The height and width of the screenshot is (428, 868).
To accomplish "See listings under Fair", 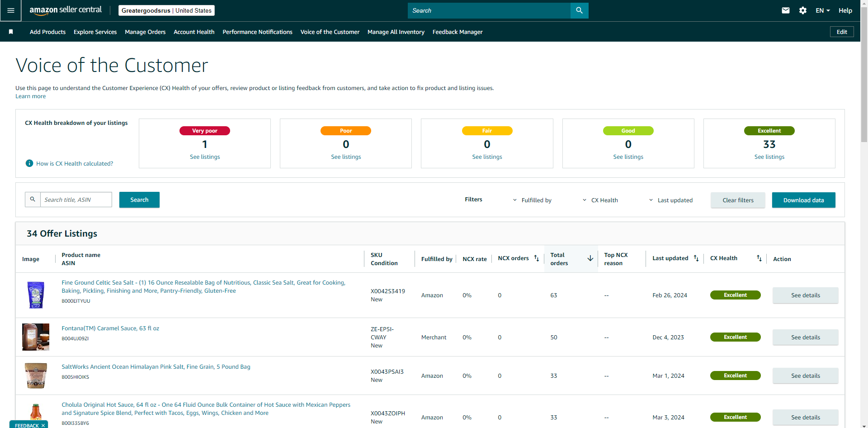I will pyautogui.click(x=487, y=157).
